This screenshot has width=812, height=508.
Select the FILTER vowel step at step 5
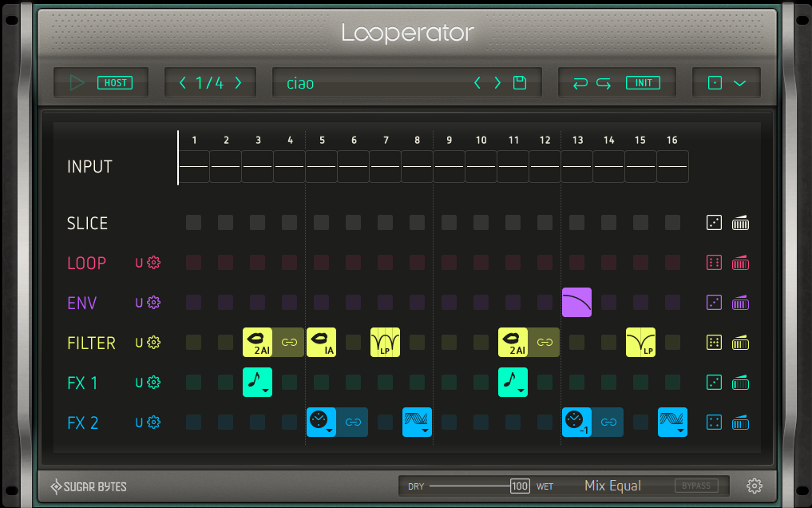coord(321,342)
